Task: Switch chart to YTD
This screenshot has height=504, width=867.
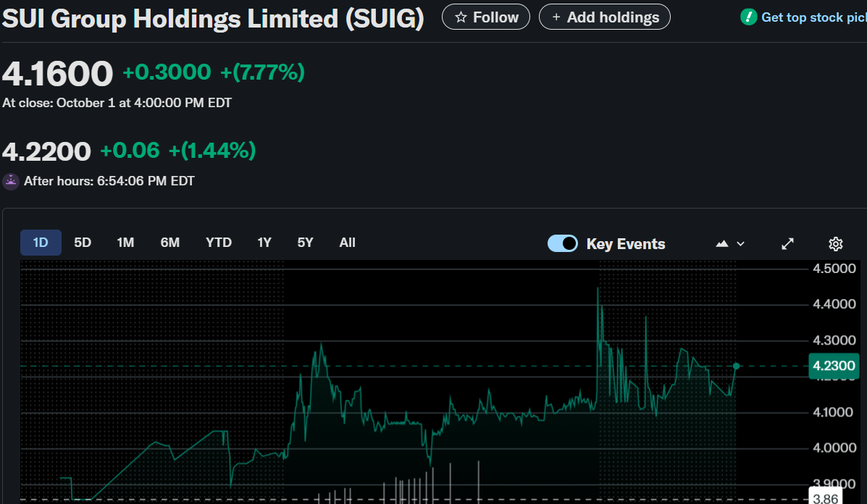Action: click(218, 243)
